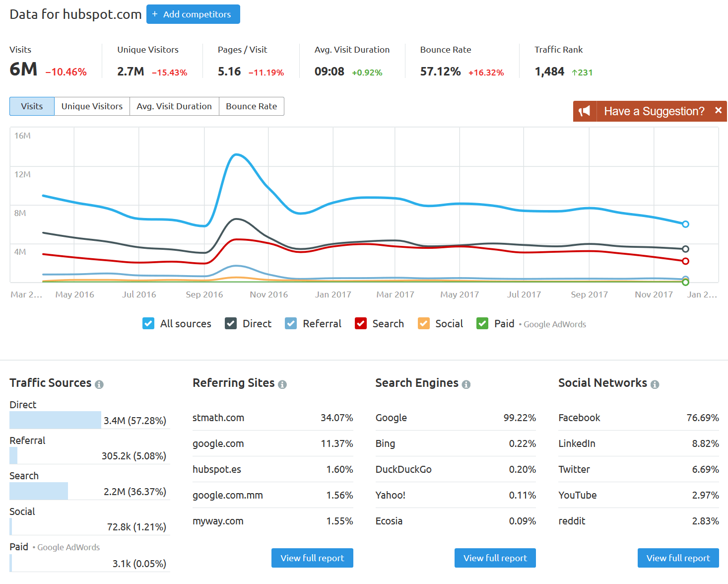Viewport: 728px width, 584px height.
Task: Select the Avg. Visit Duration tab
Action: pyautogui.click(x=174, y=106)
